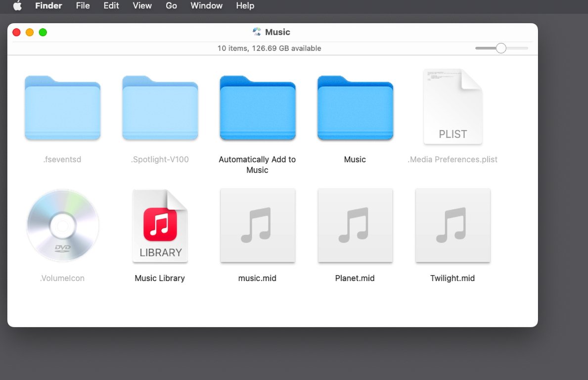Open the View menu
The image size is (588, 380).
pyautogui.click(x=142, y=6)
